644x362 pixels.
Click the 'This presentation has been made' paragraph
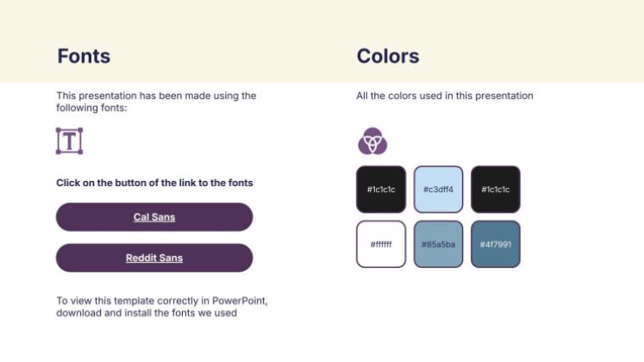[x=156, y=96]
